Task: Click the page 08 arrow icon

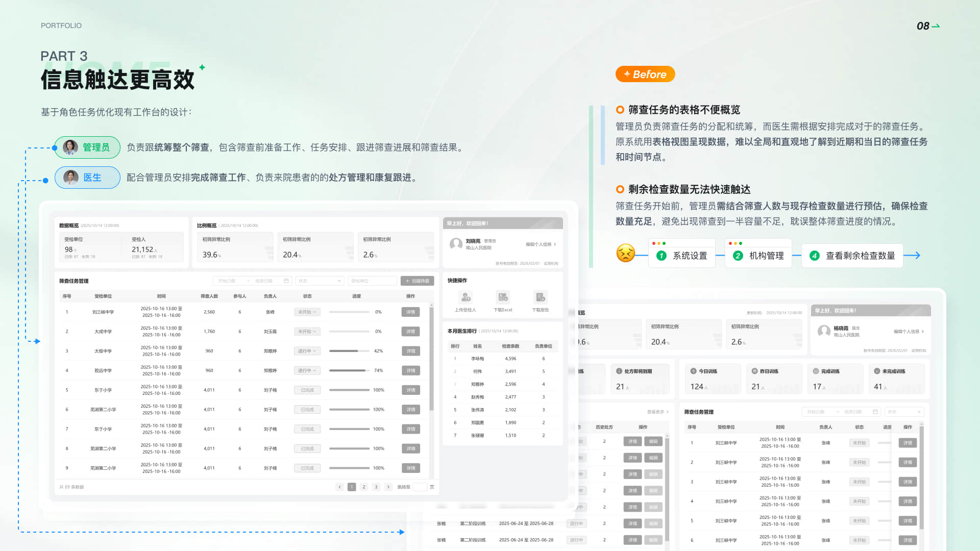Action: click(x=936, y=26)
